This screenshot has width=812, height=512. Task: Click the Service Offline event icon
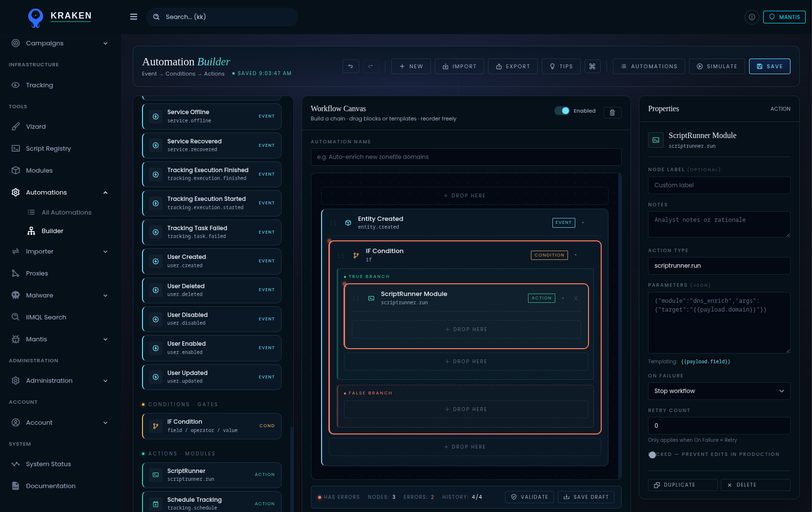(x=156, y=117)
